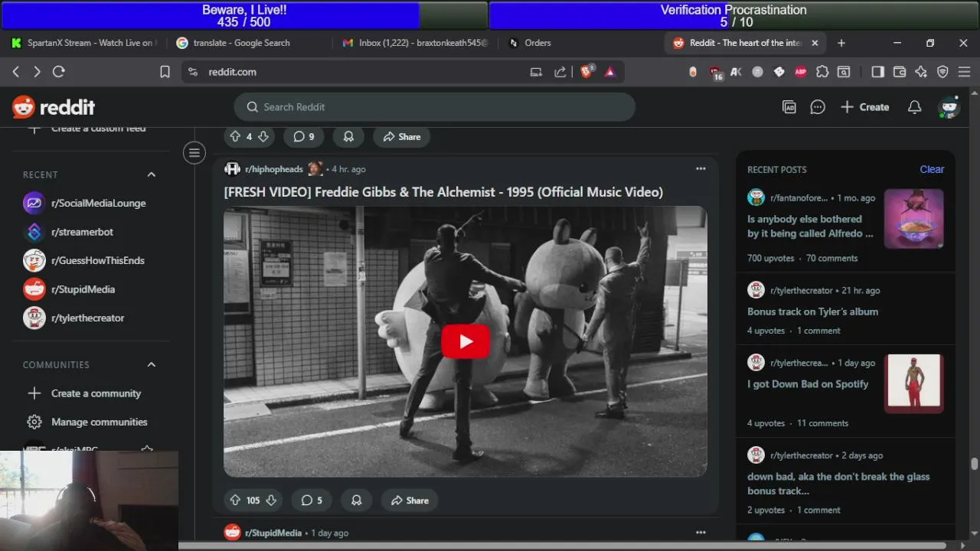980x551 pixels.
Task: Open the Reddit chat icon
Action: click(x=818, y=107)
